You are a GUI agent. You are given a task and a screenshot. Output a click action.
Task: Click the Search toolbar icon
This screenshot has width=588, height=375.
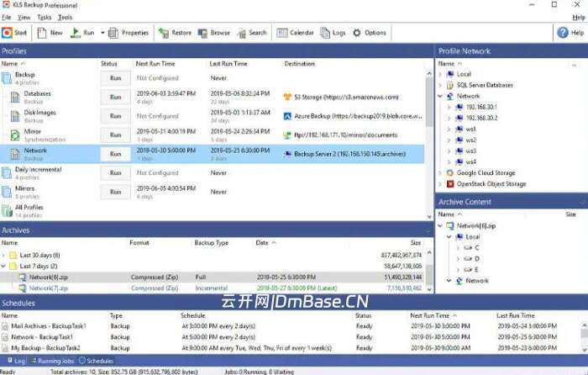coord(242,33)
